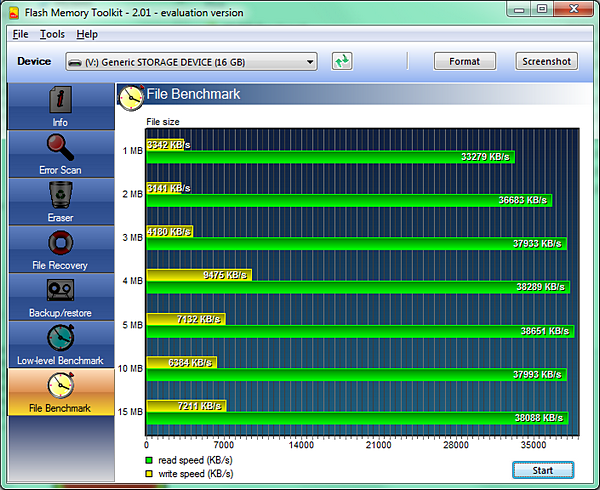Click the 33279 KB/s read bar
This screenshot has width=600, height=490.
(x=330, y=157)
